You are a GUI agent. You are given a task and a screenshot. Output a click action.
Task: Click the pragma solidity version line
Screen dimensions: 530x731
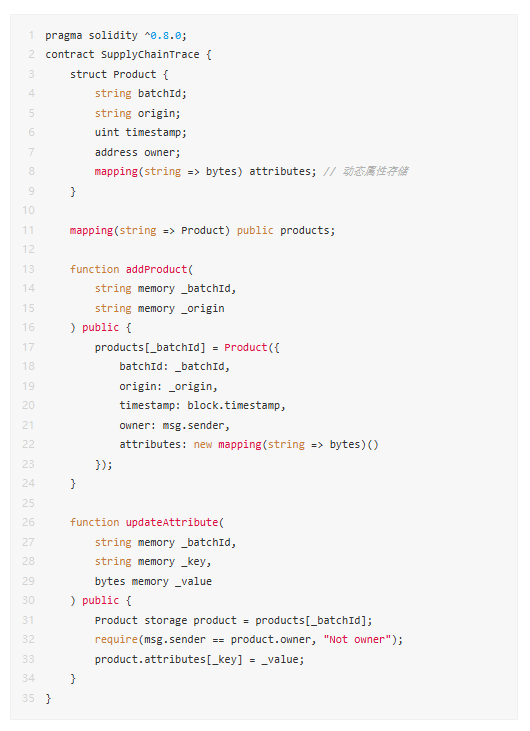pyautogui.click(x=116, y=35)
